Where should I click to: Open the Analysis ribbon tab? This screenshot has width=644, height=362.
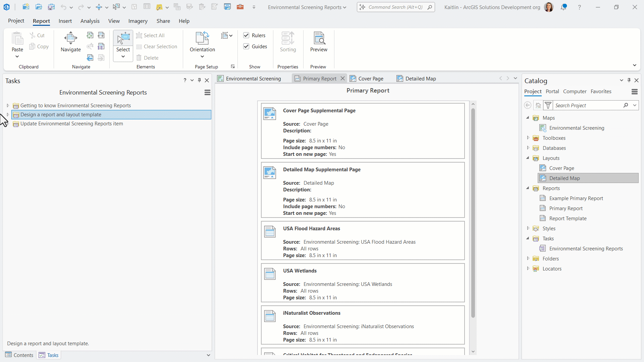90,21
